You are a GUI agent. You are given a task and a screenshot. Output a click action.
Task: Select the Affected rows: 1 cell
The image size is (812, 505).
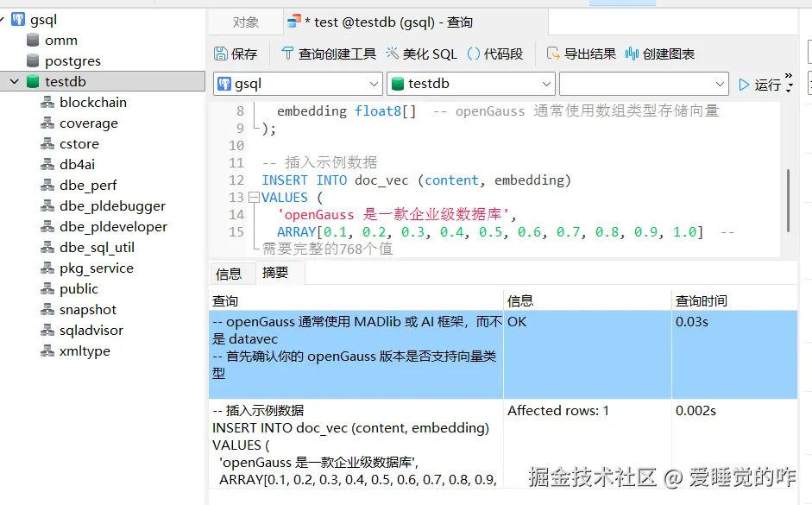(588, 444)
